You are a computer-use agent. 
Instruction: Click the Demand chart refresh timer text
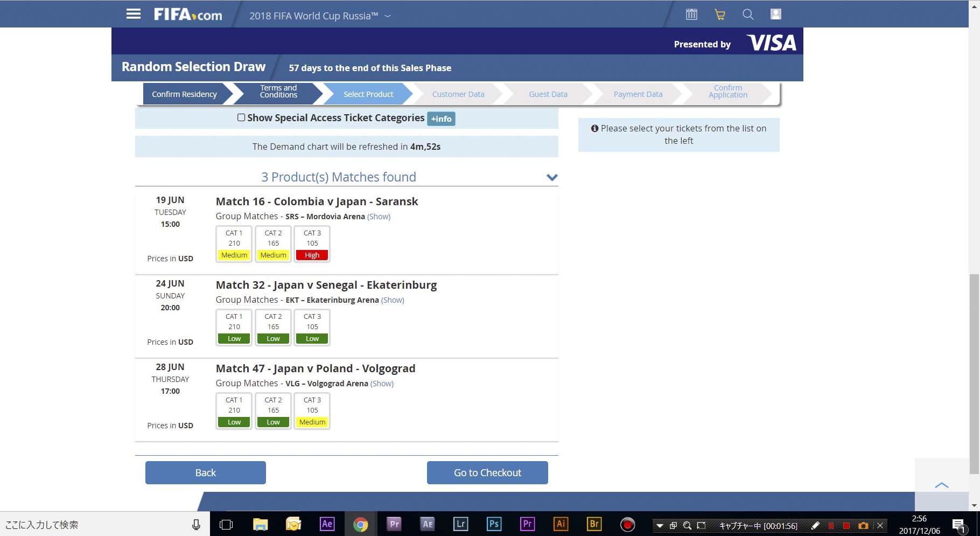click(x=346, y=147)
